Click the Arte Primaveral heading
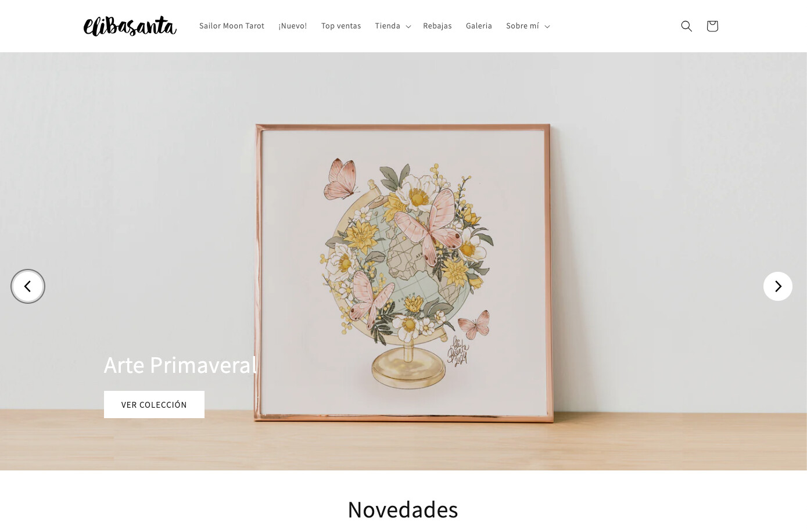807x532 pixels. click(x=180, y=365)
